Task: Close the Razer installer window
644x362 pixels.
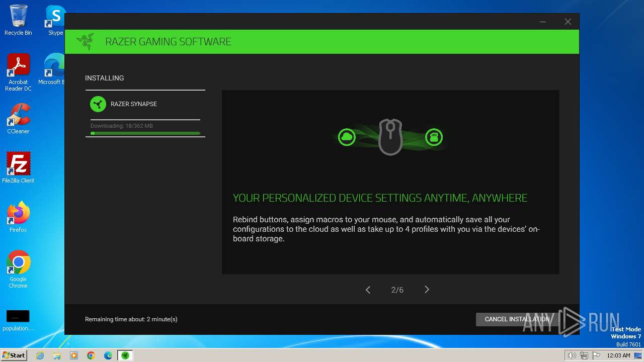Action: tap(568, 22)
